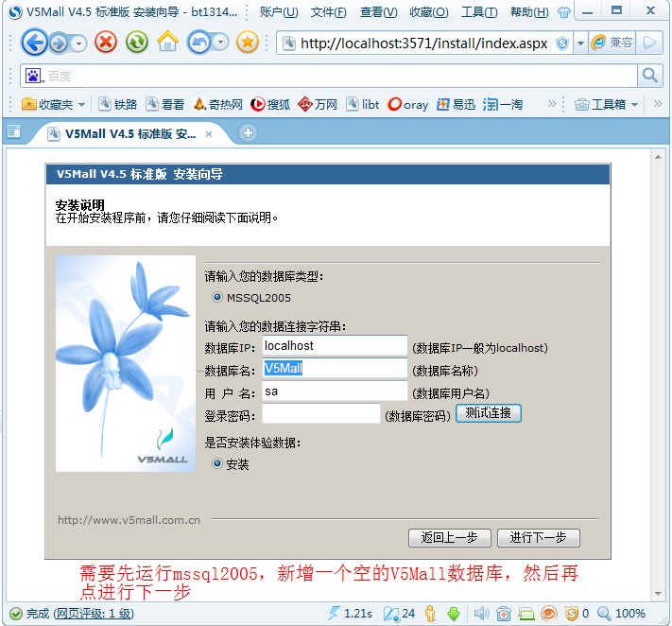The image size is (672, 626).
Task: Open the 工具(T) menu
Action: click(x=479, y=12)
